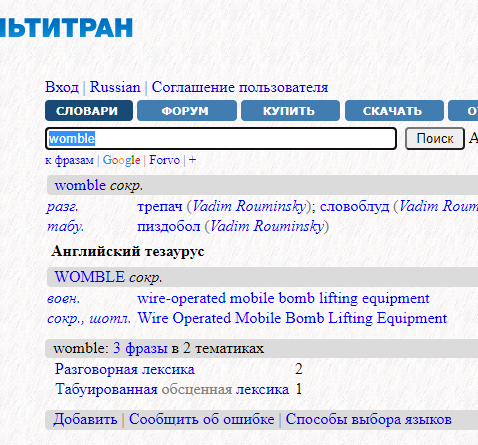
Task: Select the СЛОВАРИ tab
Action: point(89,111)
